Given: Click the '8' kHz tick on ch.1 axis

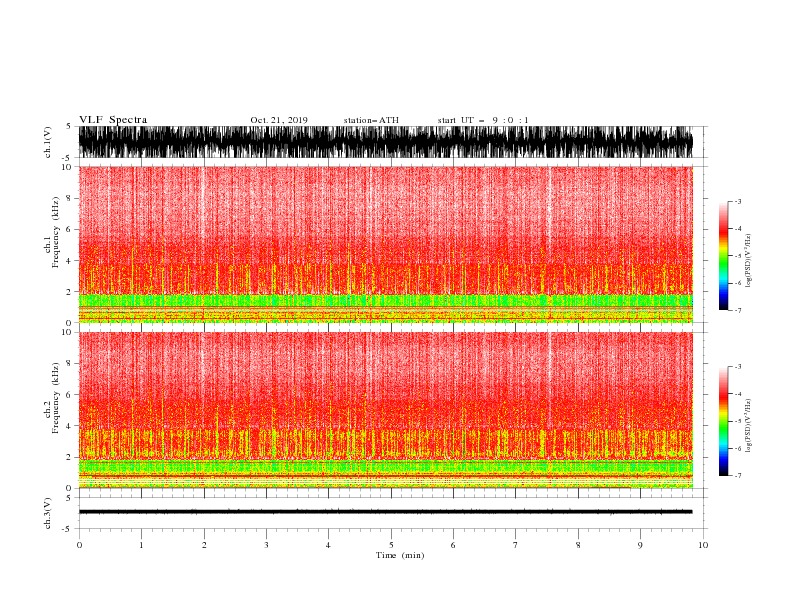Looking at the screenshot, I should pos(69,198).
